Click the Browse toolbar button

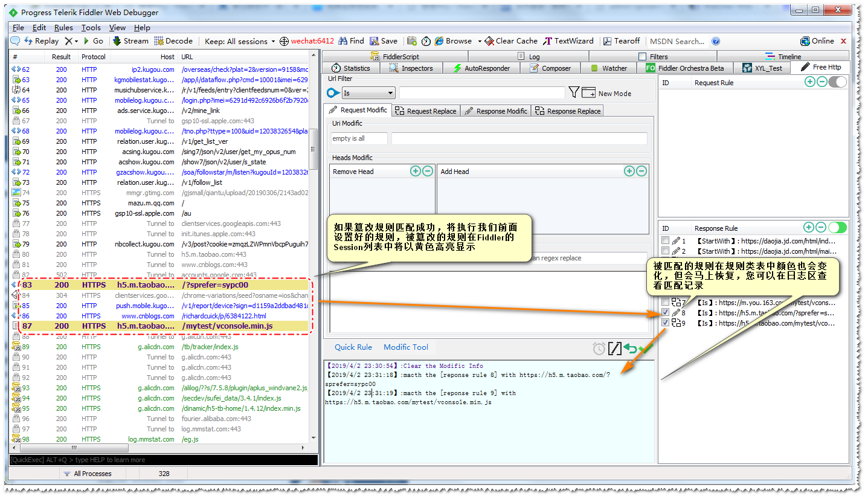tap(453, 41)
